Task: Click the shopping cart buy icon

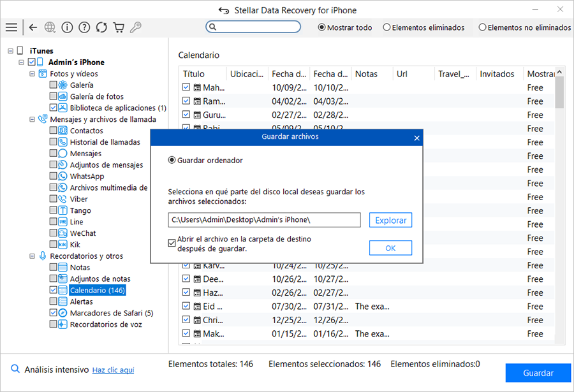Action: (119, 27)
